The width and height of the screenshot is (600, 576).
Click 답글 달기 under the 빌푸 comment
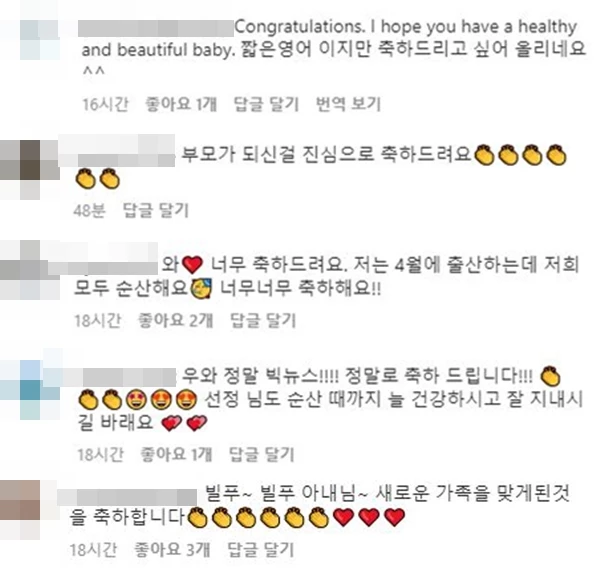tap(261, 550)
